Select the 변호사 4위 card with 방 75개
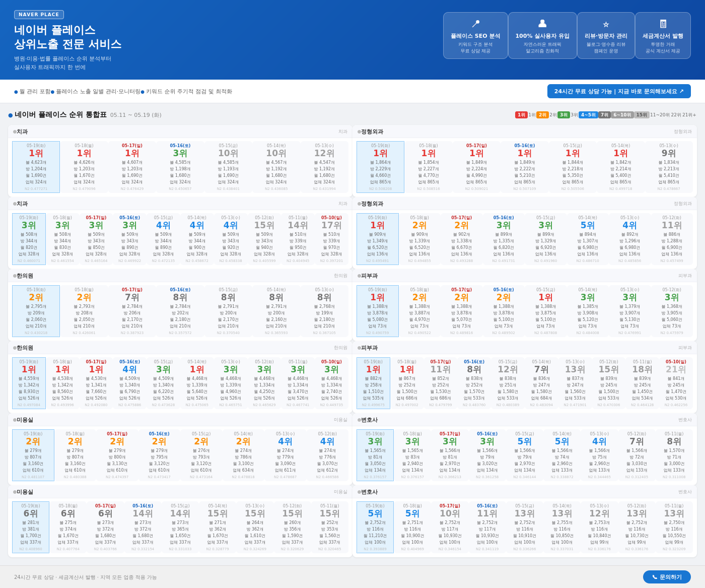Image resolution: width=705 pixels, height=588 pixels. click(x=599, y=455)
